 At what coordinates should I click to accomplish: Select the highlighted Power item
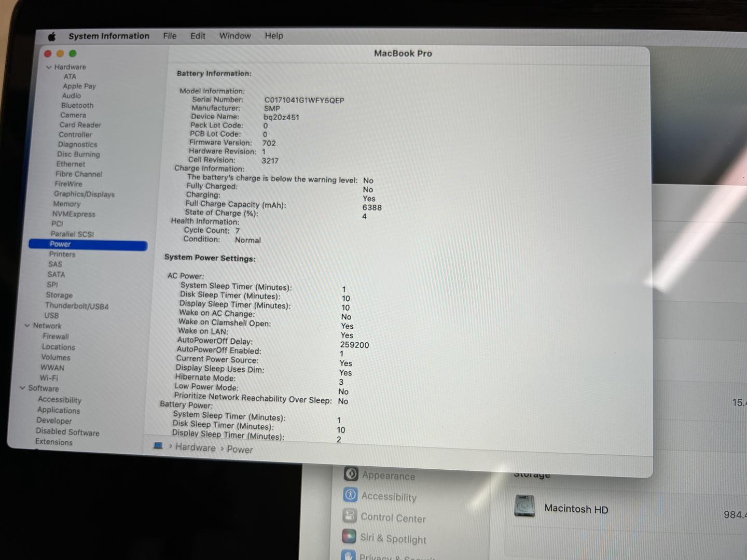point(88,244)
